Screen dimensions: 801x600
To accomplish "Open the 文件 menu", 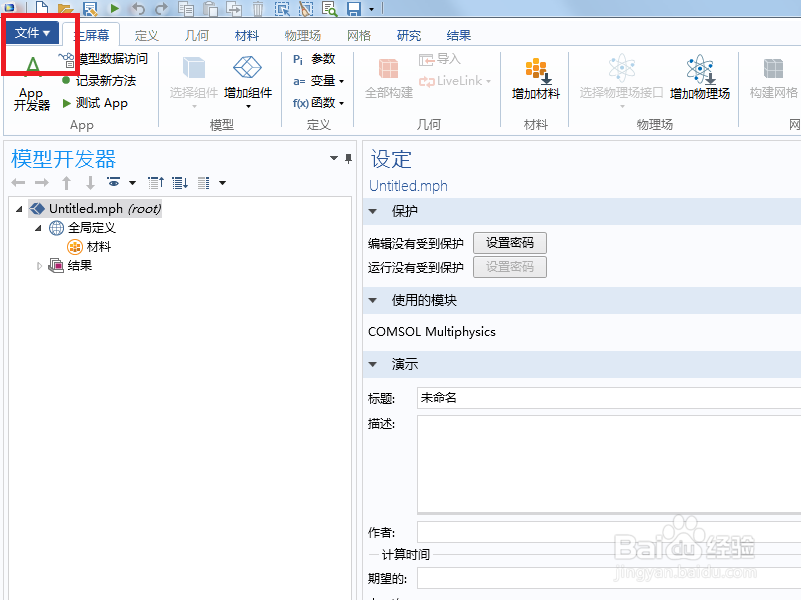I will point(33,32).
